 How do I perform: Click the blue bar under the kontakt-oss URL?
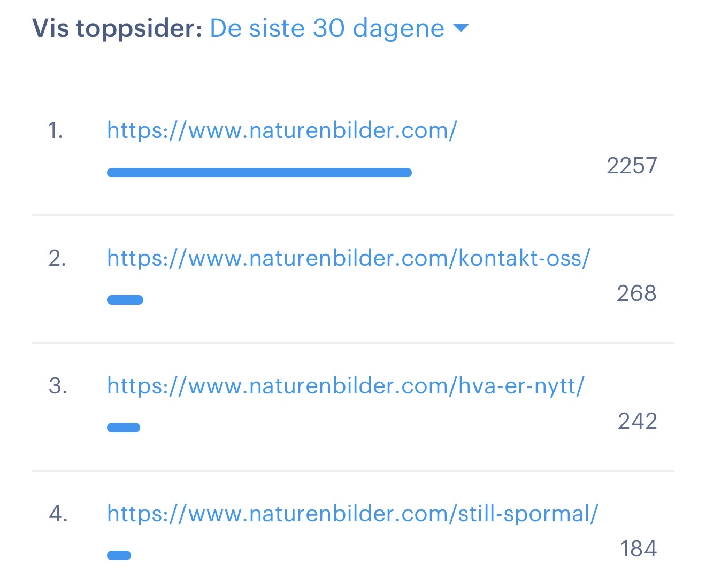[x=125, y=300]
